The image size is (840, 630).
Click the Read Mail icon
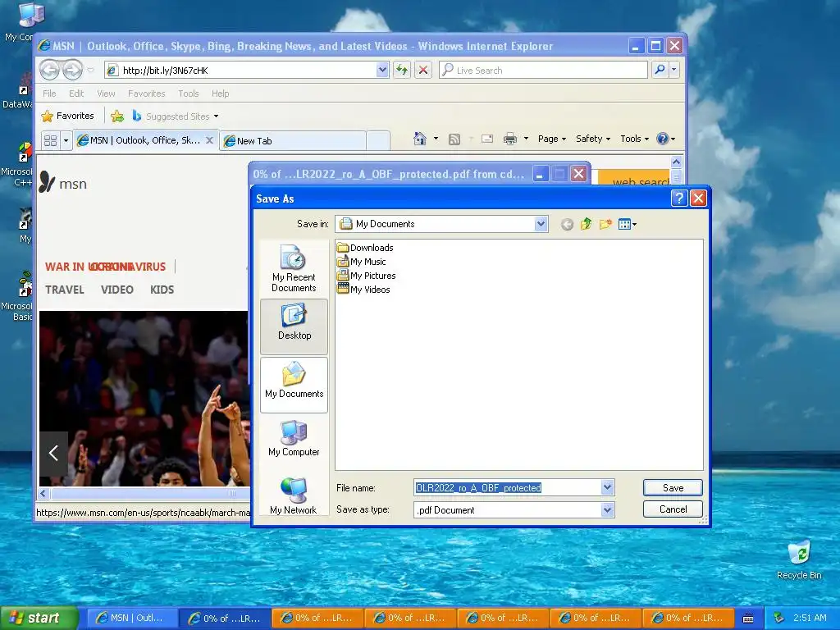[x=487, y=139]
